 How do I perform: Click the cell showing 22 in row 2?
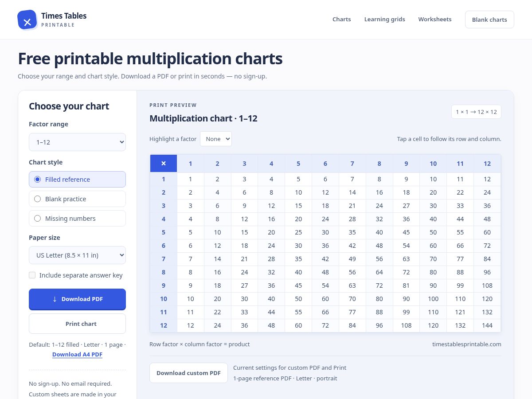pos(460,192)
